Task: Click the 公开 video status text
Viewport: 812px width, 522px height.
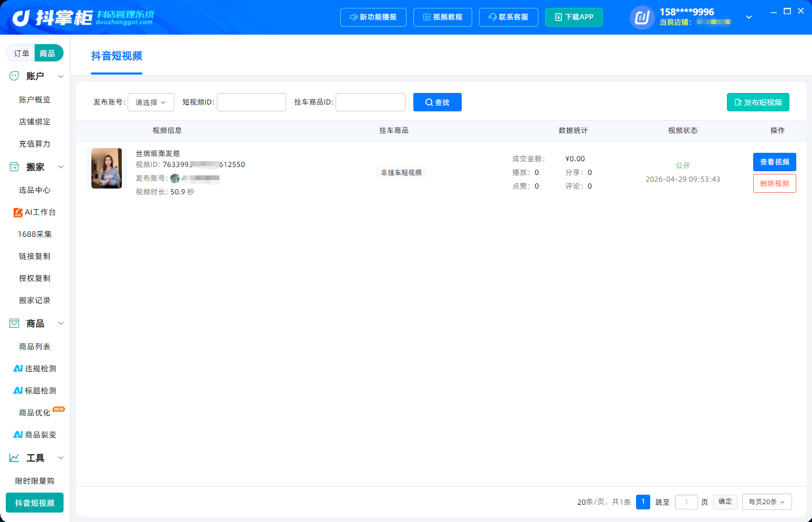Action: 683,165
